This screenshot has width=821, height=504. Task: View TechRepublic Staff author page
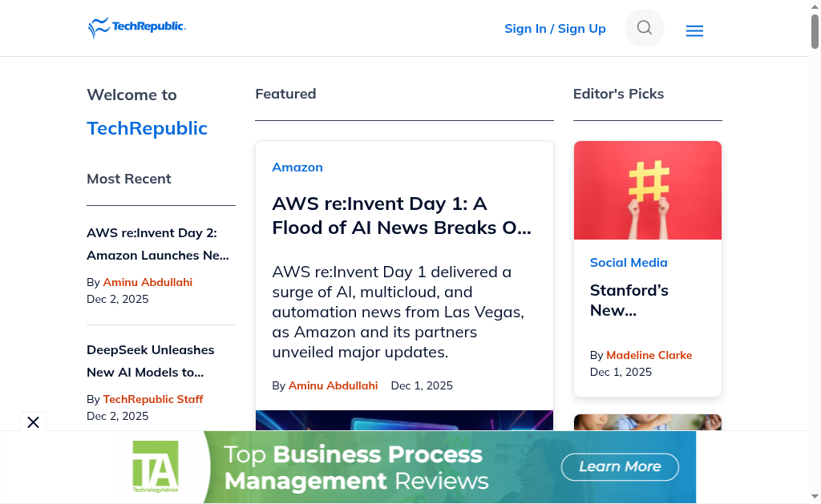tap(153, 399)
